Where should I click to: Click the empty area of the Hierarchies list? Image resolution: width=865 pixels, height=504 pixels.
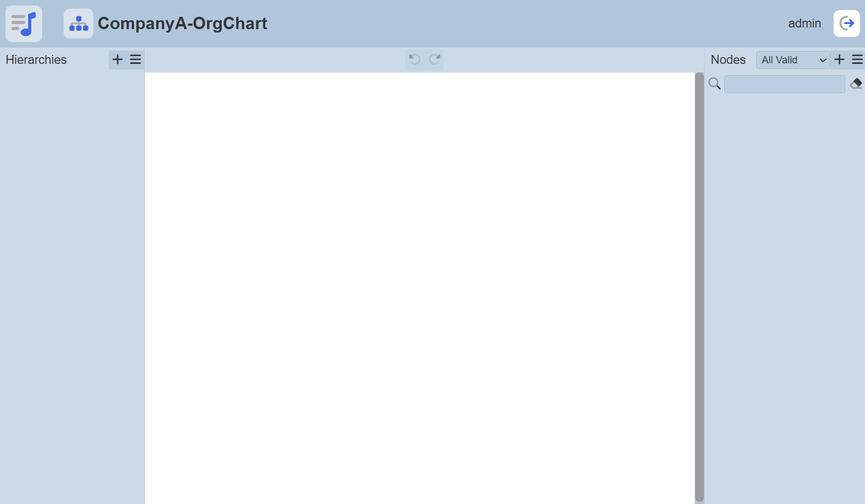72,280
